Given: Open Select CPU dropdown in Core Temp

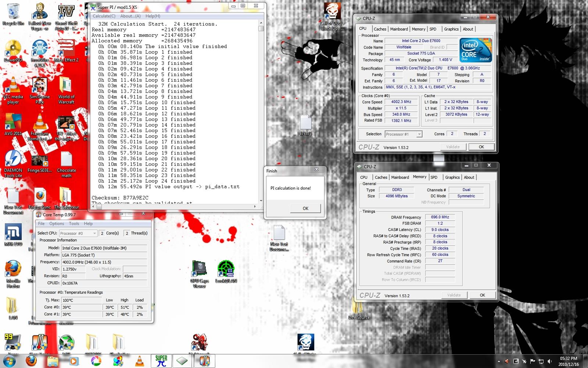Looking at the screenshot, I should (x=78, y=233).
